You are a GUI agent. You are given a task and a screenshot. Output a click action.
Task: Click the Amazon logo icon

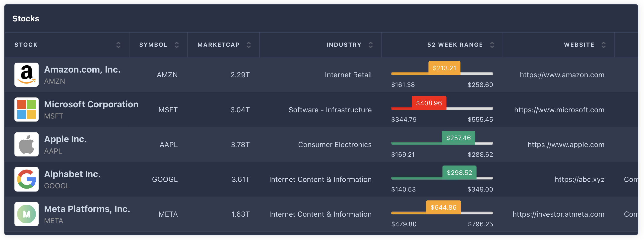[x=26, y=75]
